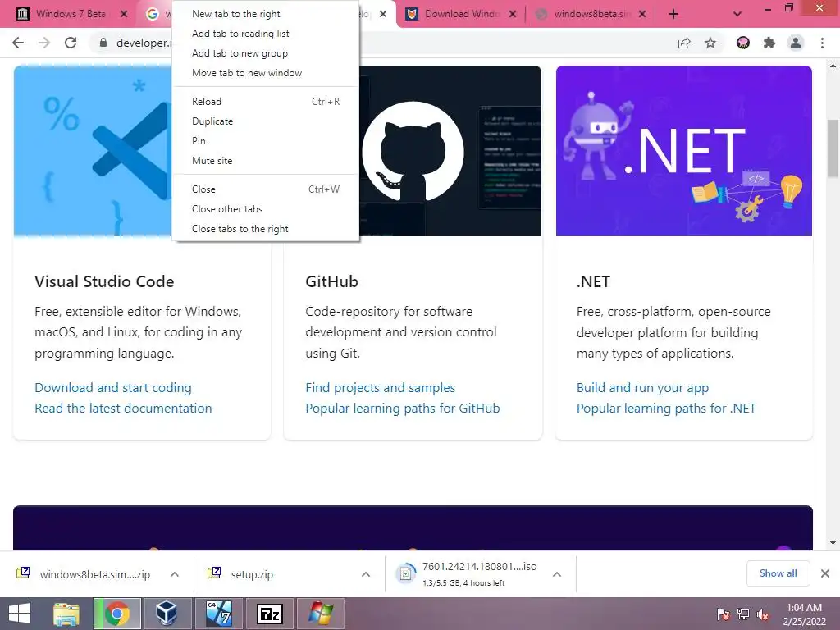840x630 pixels.
Task: Open the Chrome profile avatar
Action: (x=796, y=43)
